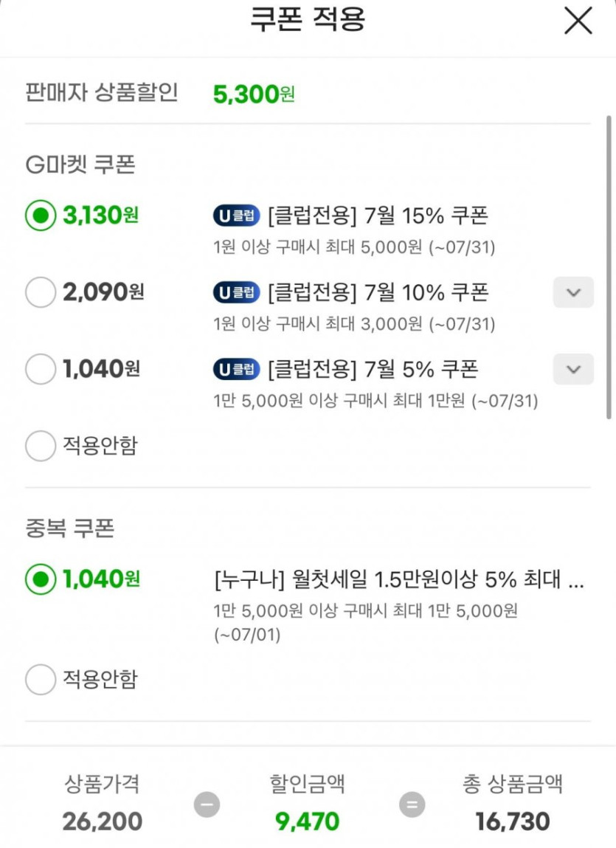Viewport: 616px width, 848px height.
Task: Click the equals icon before 총 상품금액
Action: pos(412,804)
